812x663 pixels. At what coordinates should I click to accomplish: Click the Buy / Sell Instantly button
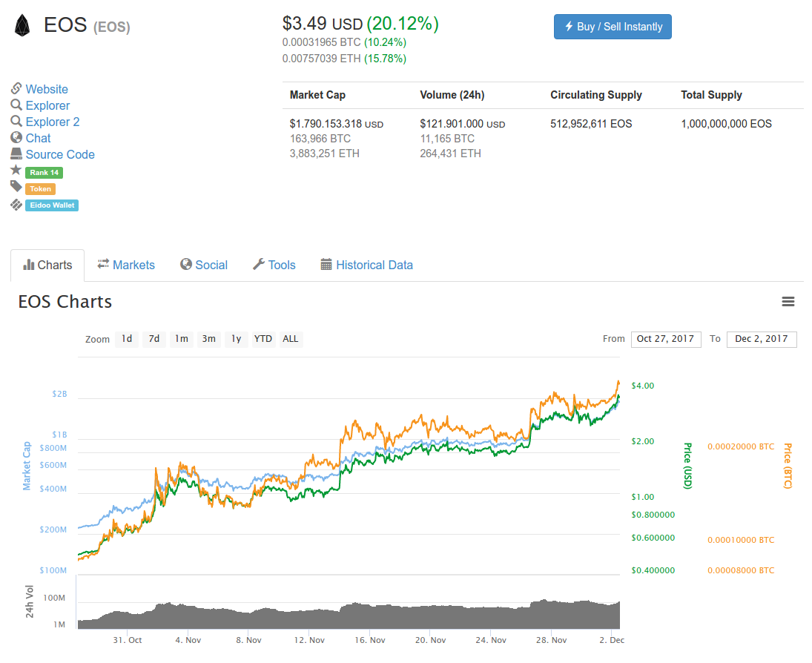pyautogui.click(x=613, y=27)
